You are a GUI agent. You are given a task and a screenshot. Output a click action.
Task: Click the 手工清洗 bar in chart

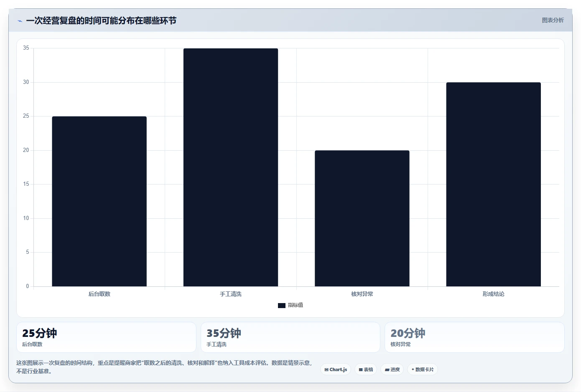point(231,167)
